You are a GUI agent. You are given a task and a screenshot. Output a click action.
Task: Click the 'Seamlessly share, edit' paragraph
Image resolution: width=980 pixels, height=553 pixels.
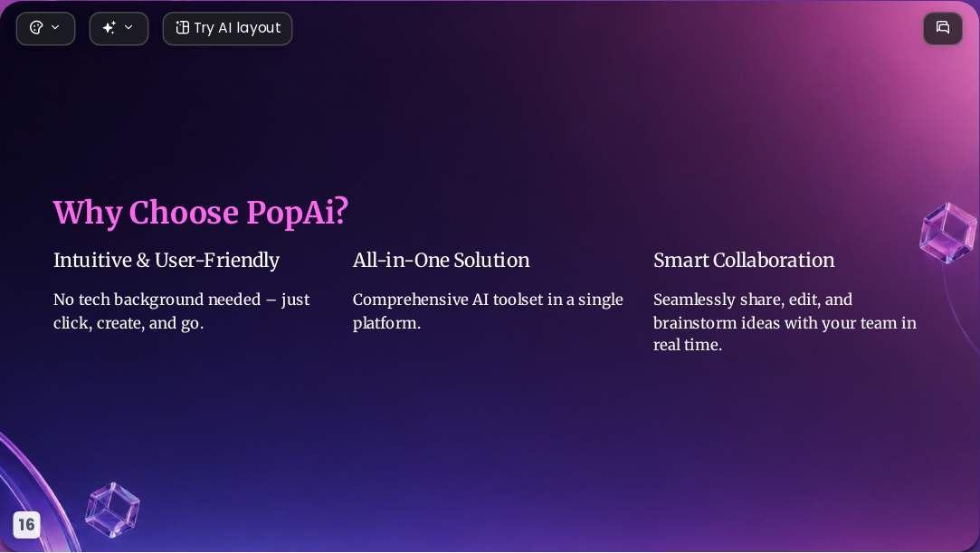tap(785, 322)
